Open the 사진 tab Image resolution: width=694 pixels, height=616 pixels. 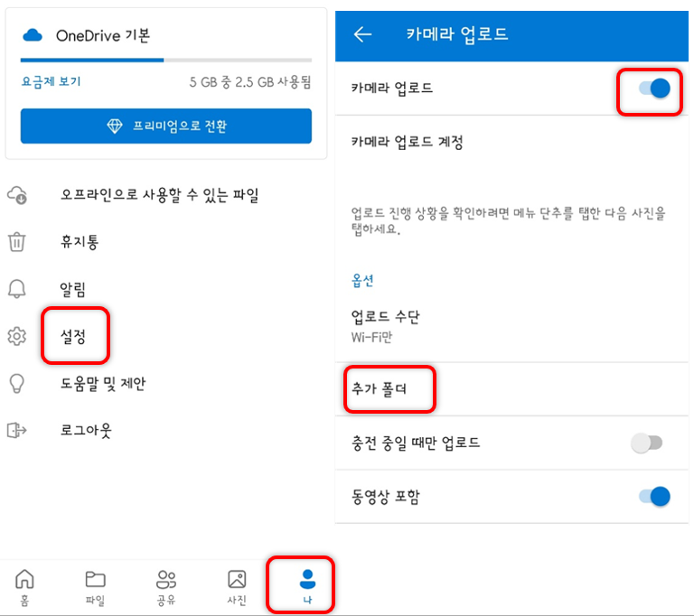pos(237,586)
